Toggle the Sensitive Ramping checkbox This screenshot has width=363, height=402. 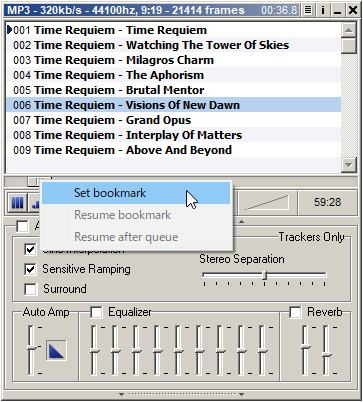[x=30, y=269]
